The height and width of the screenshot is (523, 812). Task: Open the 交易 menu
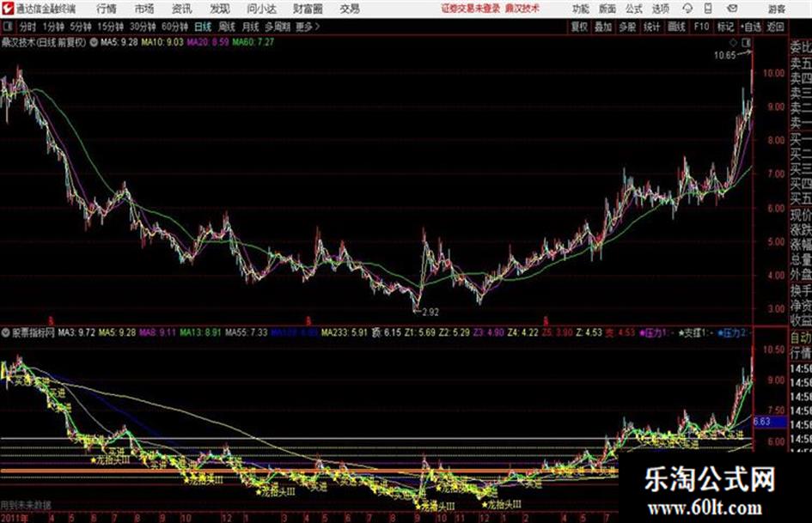pyautogui.click(x=350, y=9)
